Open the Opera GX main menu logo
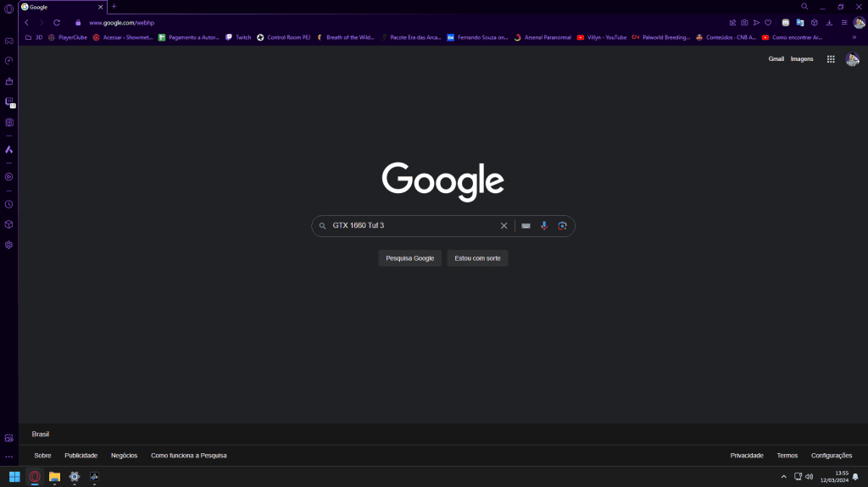The height and width of the screenshot is (487, 868). [8, 8]
